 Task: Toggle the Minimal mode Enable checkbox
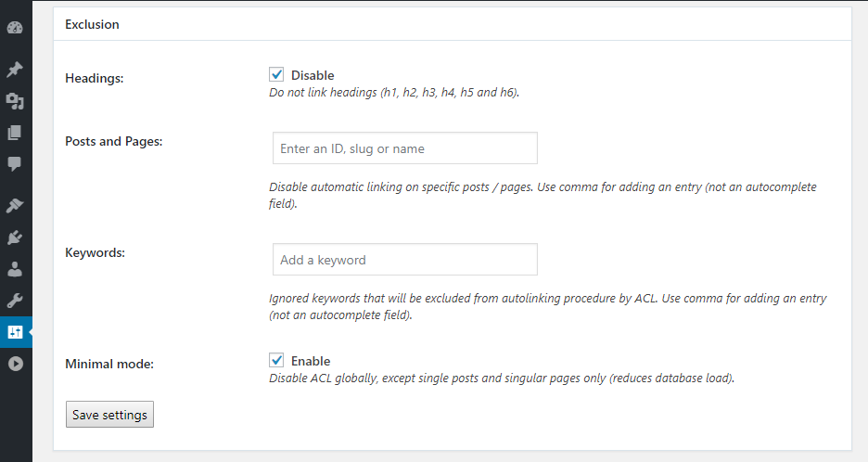coord(276,360)
